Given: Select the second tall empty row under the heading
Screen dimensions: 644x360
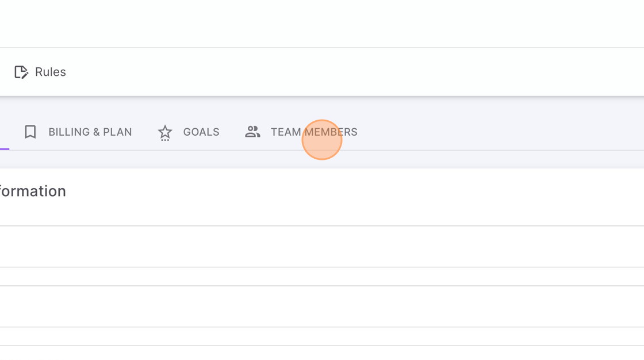Looking at the screenshot, I should pyautogui.click(x=322, y=307).
